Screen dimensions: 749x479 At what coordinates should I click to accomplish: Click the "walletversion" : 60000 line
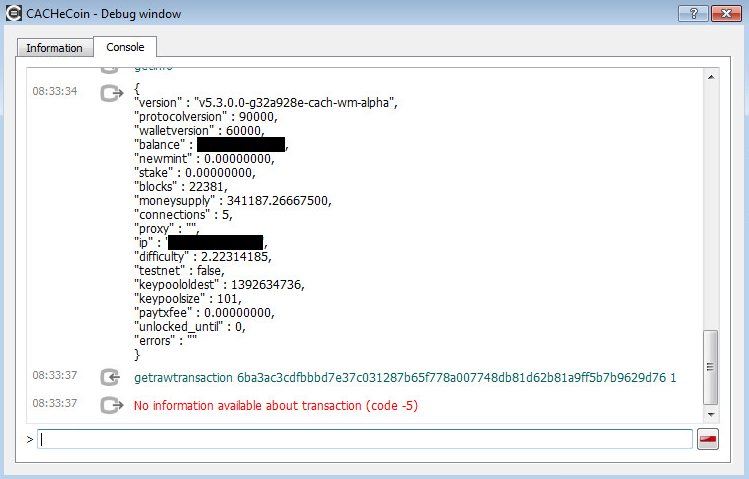199,130
